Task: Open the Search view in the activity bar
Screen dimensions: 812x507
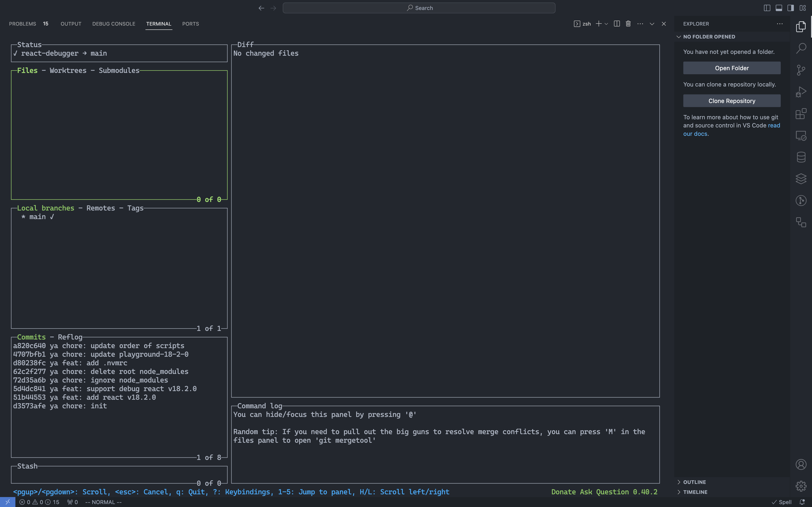Action: pyautogui.click(x=801, y=48)
